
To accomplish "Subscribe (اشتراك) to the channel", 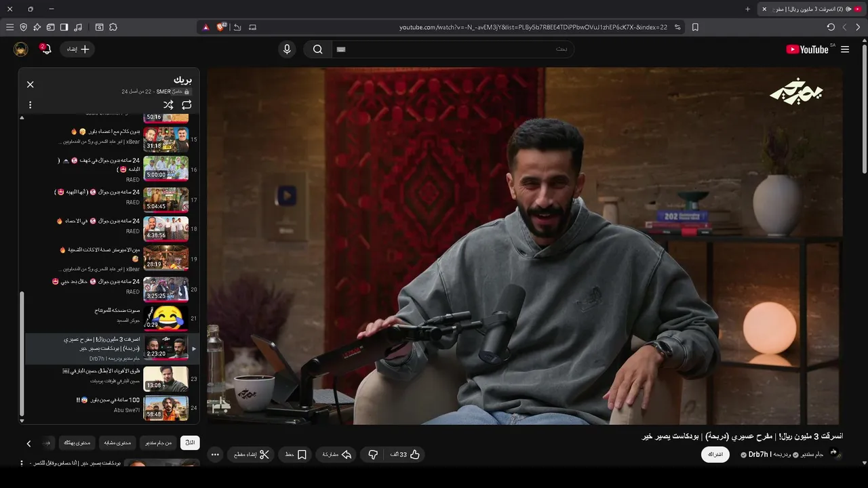I will [715, 454].
